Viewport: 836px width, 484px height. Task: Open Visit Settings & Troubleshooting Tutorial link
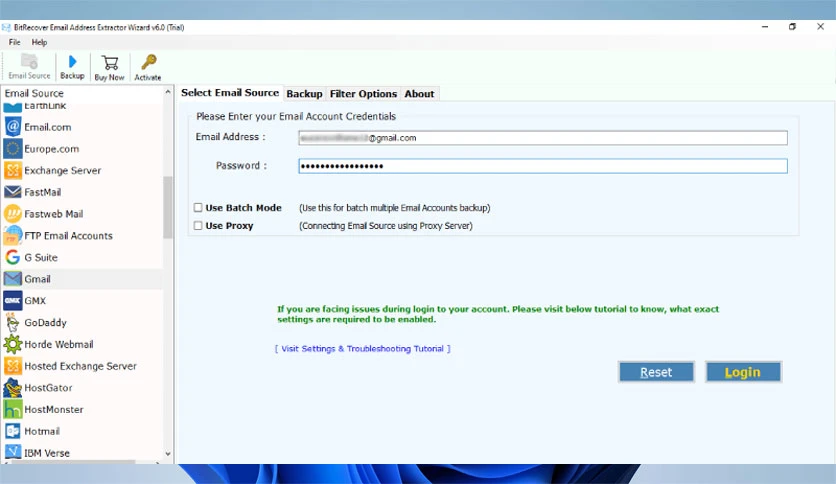point(363,349)
